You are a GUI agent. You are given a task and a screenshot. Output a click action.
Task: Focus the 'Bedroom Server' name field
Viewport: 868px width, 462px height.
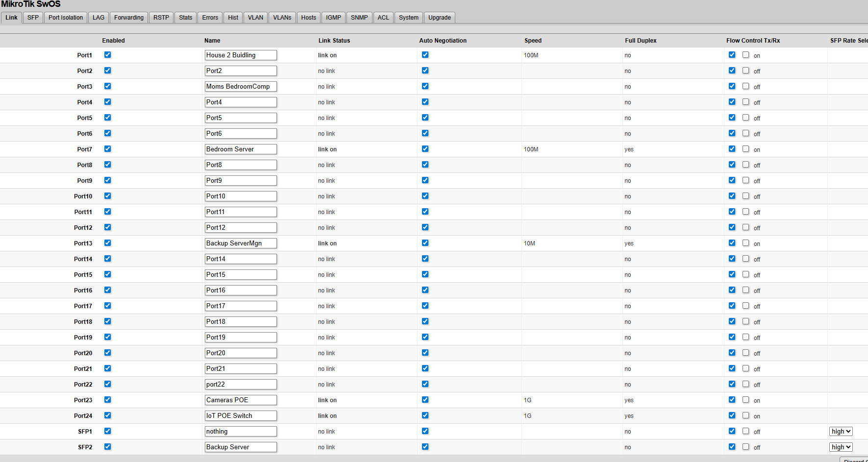[241, 149]
